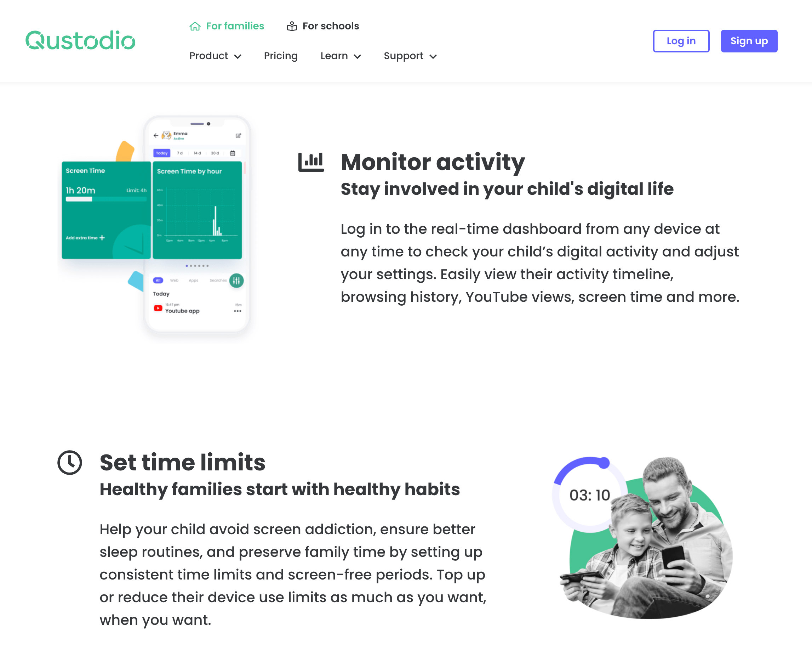Expand the Learn dropdown menu
Viewport: 812px width, 650px height.
click(340, 56)
